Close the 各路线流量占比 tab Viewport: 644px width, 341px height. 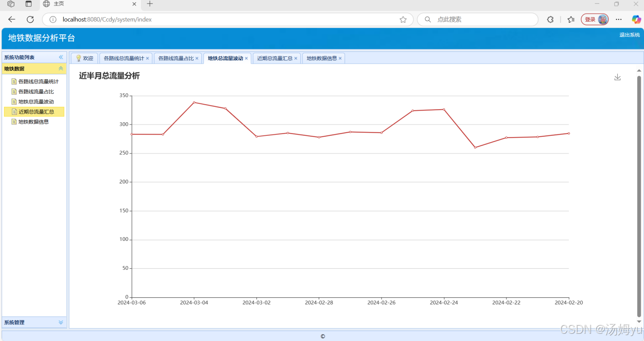coord(197,58)
